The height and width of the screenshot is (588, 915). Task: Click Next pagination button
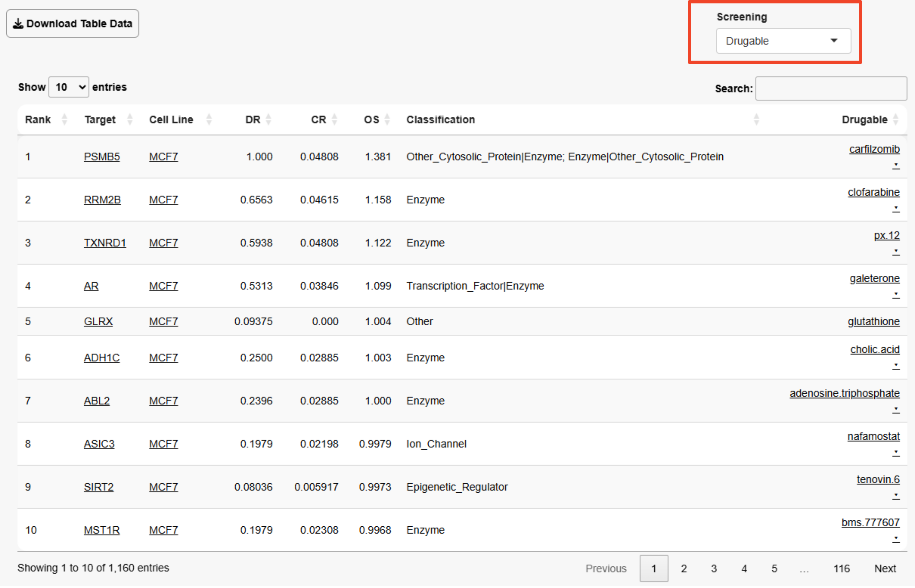pos(885,569)
